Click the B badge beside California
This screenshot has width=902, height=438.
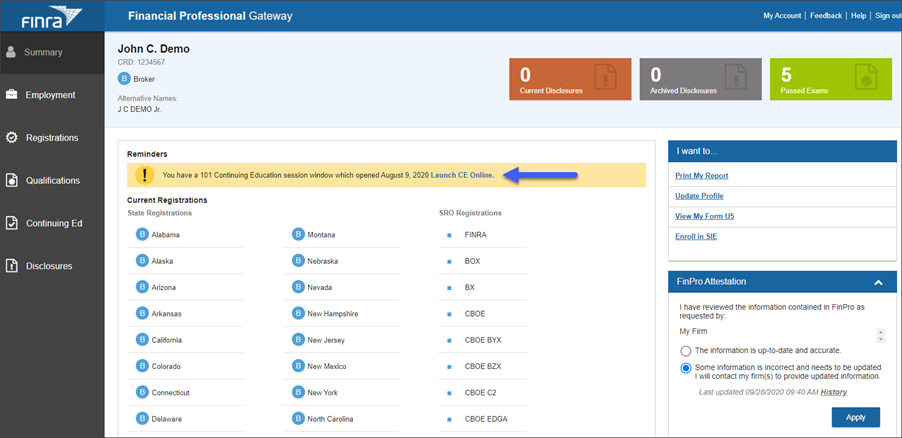142,340
